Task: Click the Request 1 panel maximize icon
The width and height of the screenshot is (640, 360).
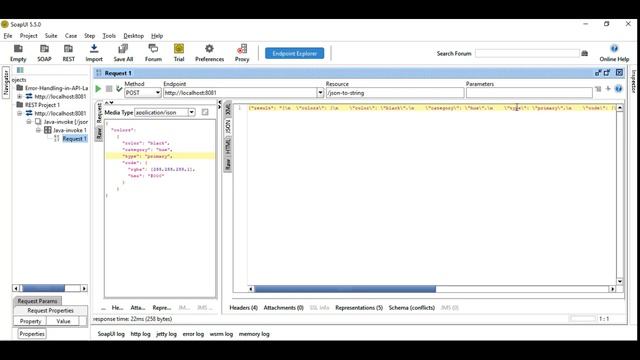Action: click(x=607, y=73)
